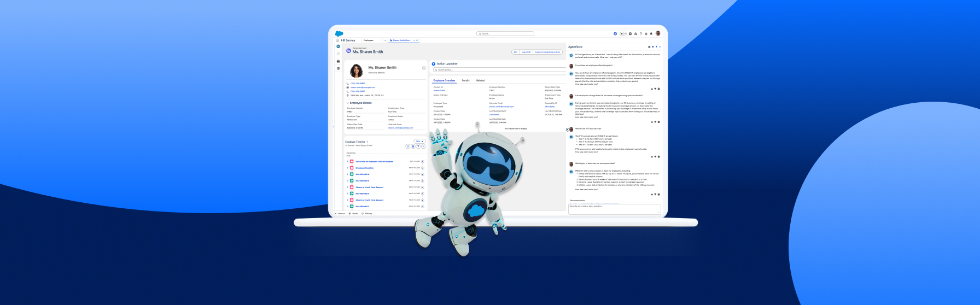Open the setup gear in header
Viewport: 980px width, 305px height.
pyautogui.click(x=646, y=34)
